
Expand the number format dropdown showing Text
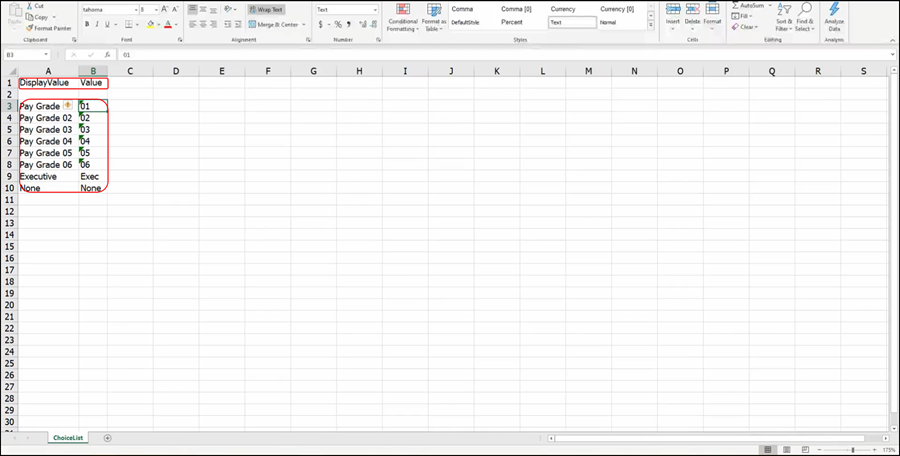coord(347,9)
